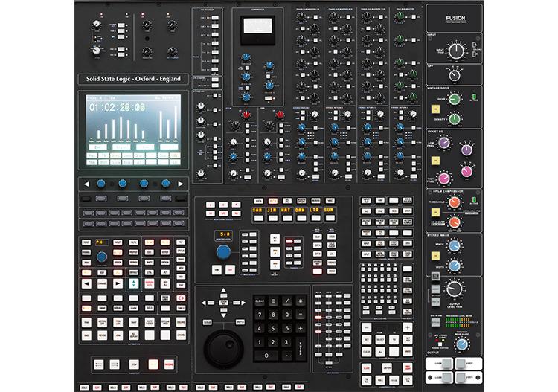The width and height of the screenshot is (558, 392).
Task: Click the Violet EQ HIGH FREQ pink knob
Action: pyautogui.click(x=443, y=179)
